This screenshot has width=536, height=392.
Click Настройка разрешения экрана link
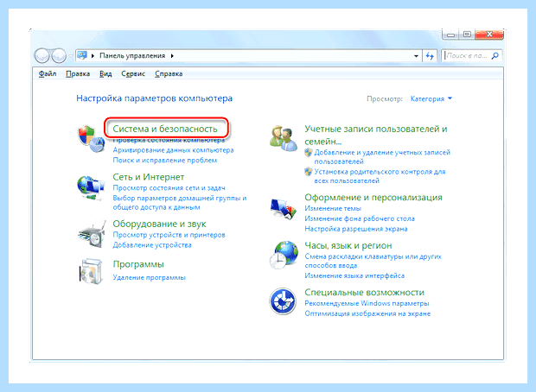tap(356, 229)
